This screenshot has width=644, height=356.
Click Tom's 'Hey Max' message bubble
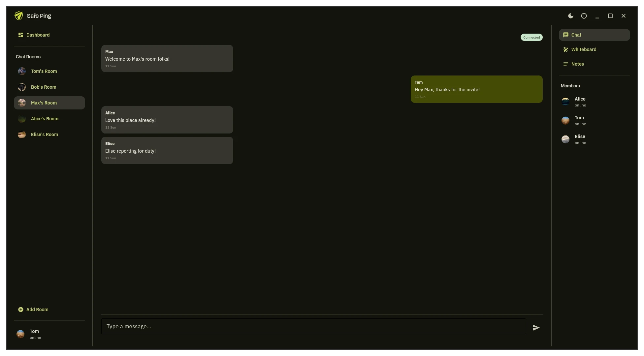477,89
